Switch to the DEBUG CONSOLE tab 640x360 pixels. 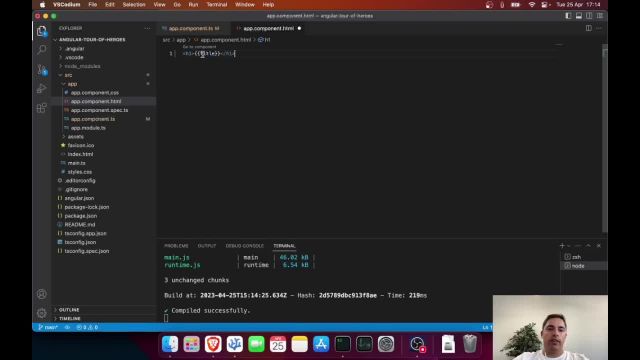click(x=244, y=246)
